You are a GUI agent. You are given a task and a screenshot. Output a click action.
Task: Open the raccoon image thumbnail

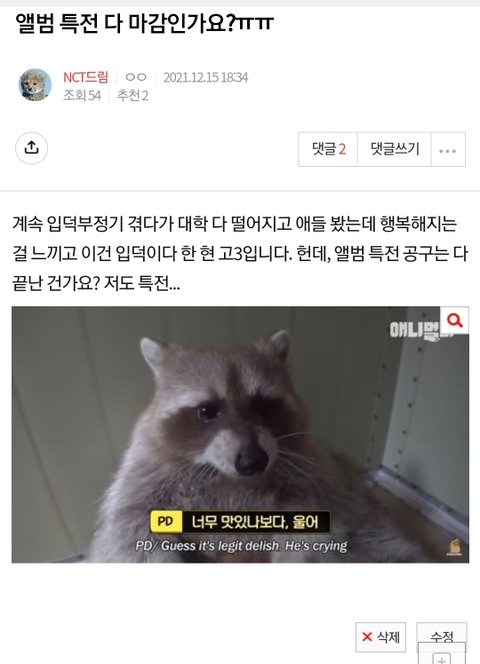(240, 434)
